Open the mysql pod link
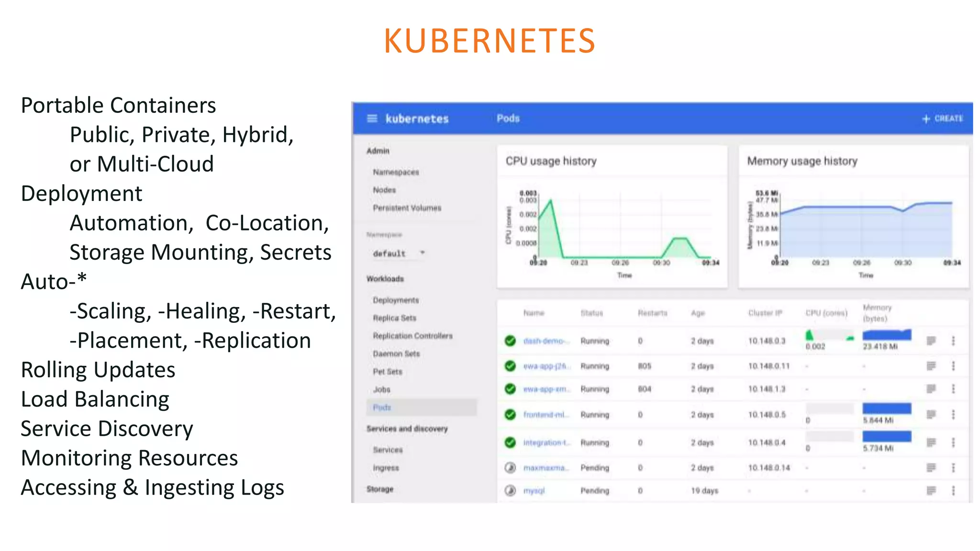 [x=534, y=491]
